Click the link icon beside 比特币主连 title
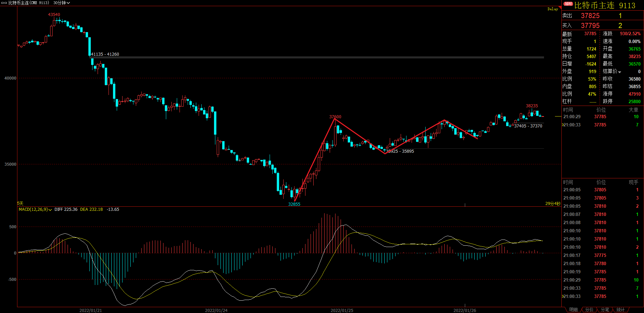644x313 pixels. [4, 3]
